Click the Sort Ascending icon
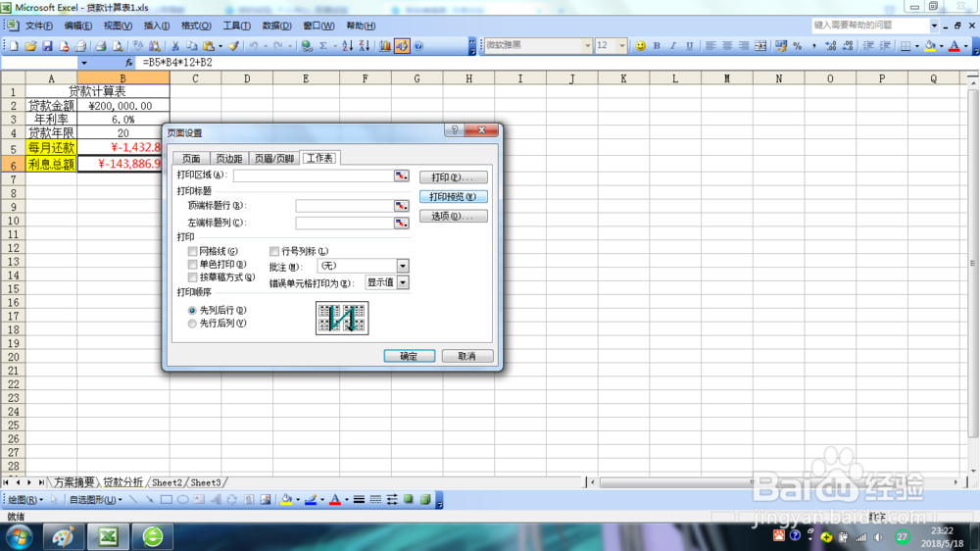Image resolution: width=980 pixels, height=551 pixels. tap(348, 46)
